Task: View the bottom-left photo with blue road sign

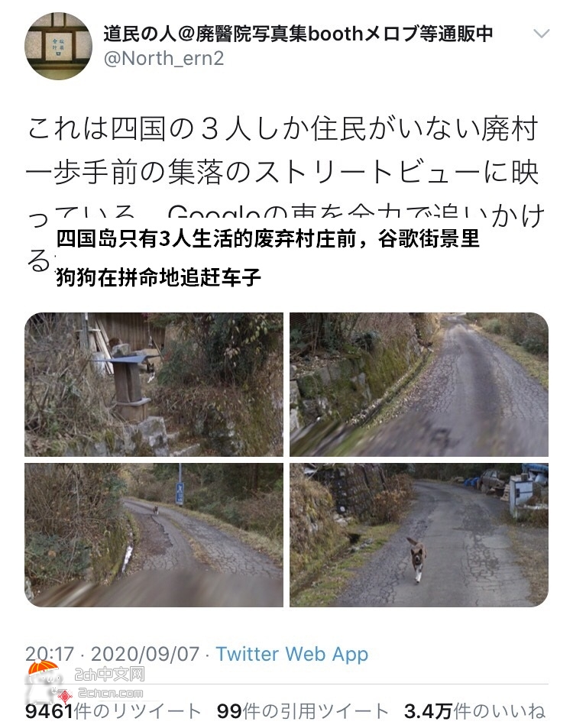Action: tap(154, 535)
